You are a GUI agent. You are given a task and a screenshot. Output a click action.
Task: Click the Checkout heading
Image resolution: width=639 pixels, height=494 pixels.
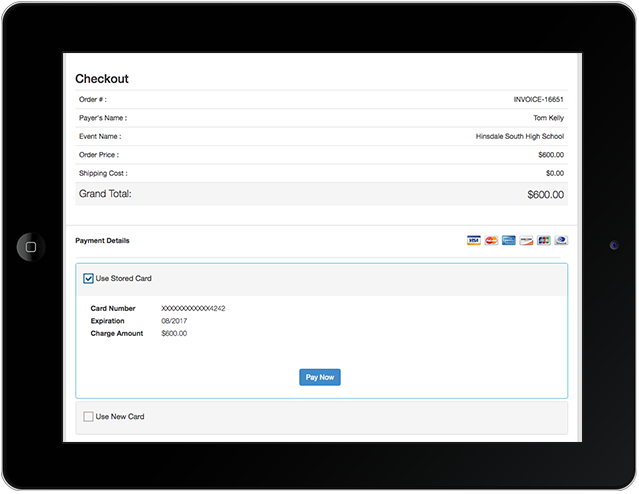pyautogui.click(x=102, y=79)
